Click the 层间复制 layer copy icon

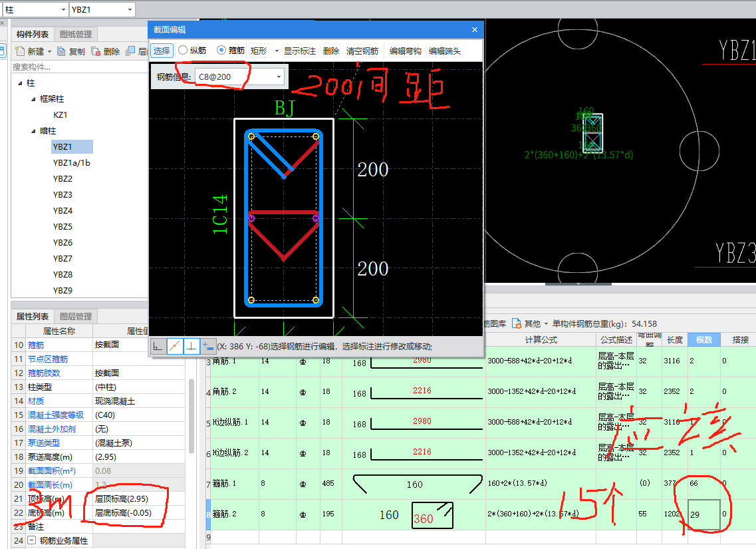coord(130,51)
